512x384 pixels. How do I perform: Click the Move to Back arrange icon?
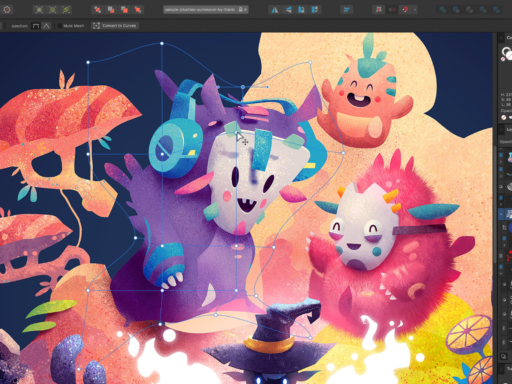97,10
